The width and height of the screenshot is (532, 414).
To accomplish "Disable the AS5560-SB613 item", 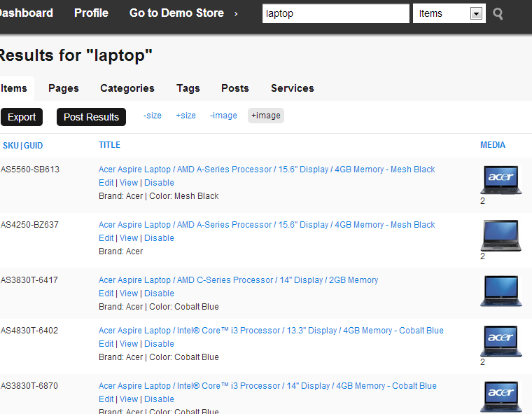I will click(159, 183).
